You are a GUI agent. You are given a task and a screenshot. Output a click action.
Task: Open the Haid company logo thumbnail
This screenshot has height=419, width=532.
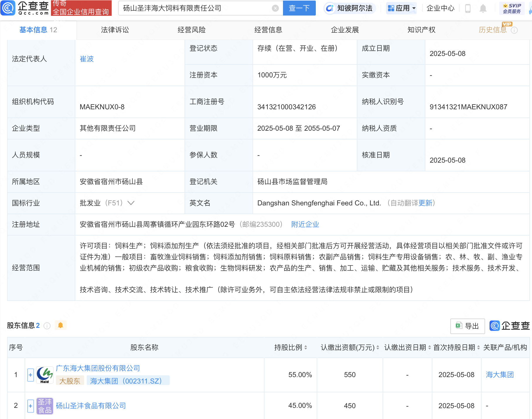[x=45, y=375]
